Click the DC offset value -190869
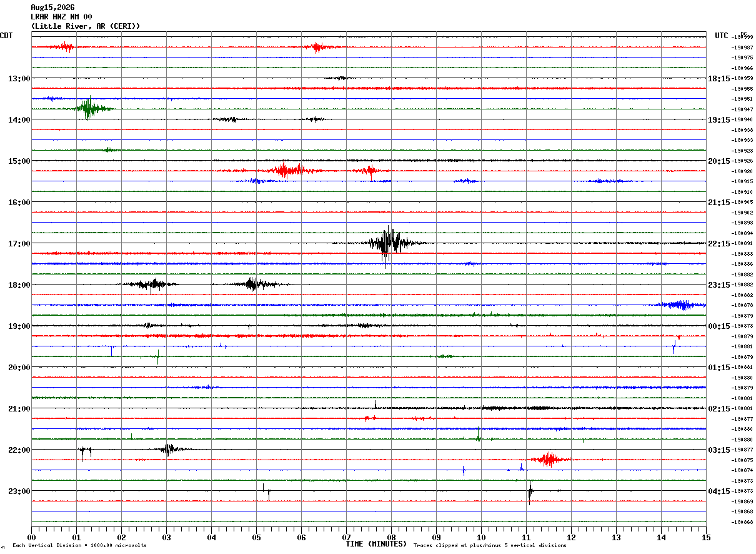The image size is (756, 554). [742, 501]
